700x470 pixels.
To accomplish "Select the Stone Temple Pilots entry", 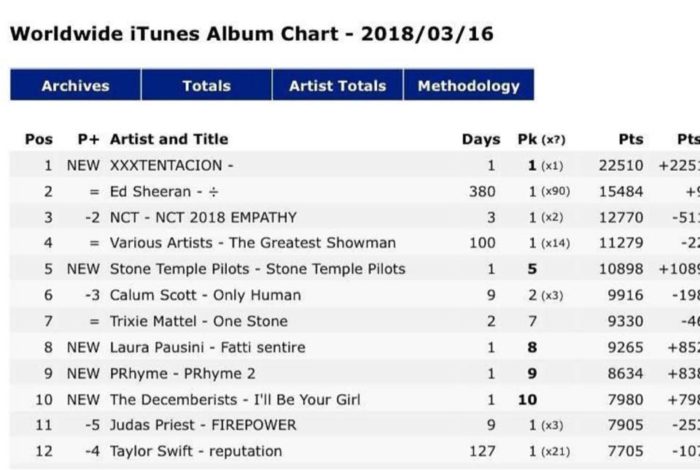I will coord(257,269).
